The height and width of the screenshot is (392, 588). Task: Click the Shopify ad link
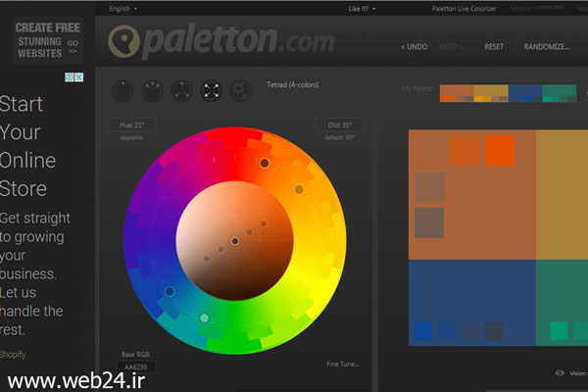pos(13,355)
